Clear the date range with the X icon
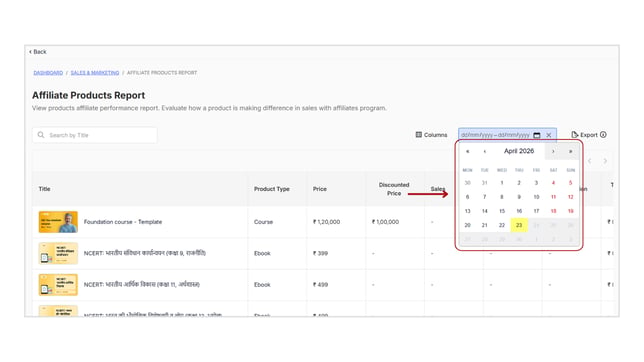The width and height of the screenshot is (644, 362). (549, 135)
